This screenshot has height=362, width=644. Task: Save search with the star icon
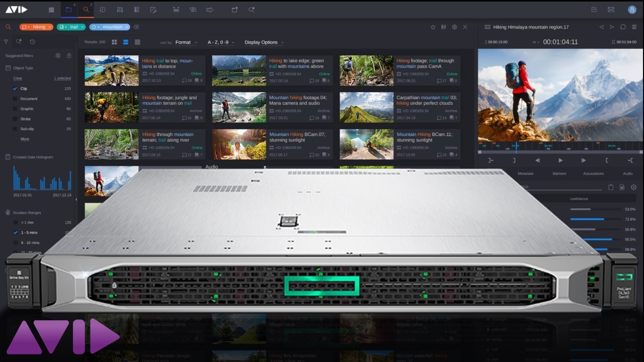[433, 27]
